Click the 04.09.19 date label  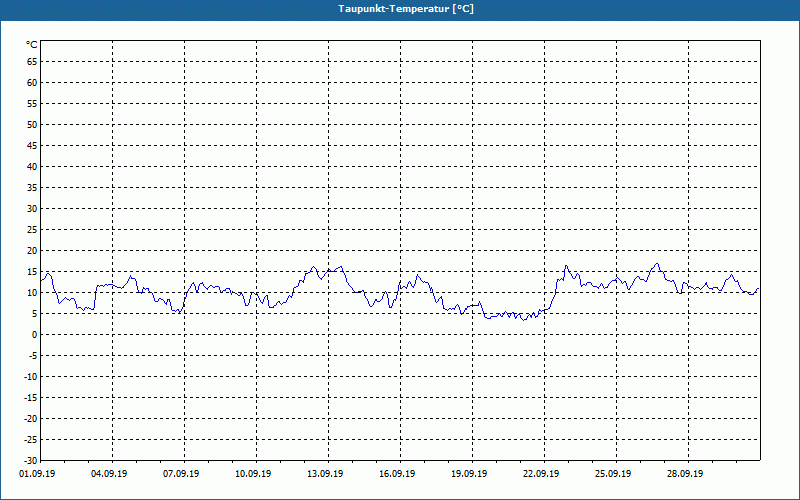click(109, 473)
